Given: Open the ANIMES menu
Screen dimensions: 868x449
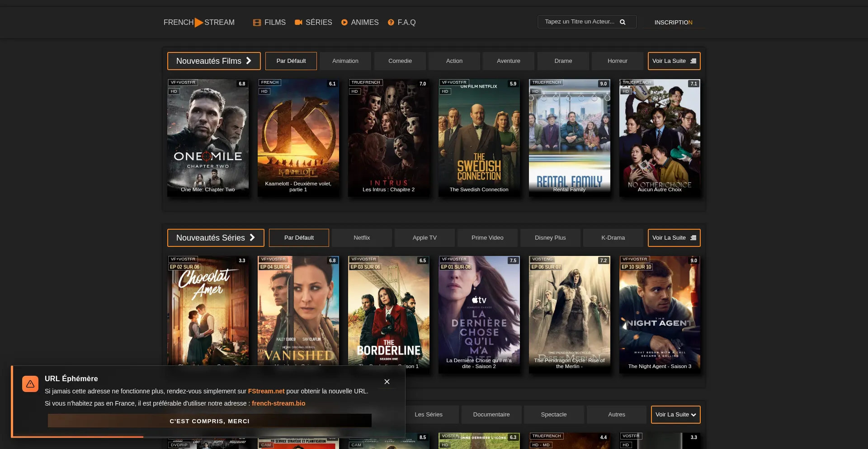Looking at the screenshot, I should 360,22.
